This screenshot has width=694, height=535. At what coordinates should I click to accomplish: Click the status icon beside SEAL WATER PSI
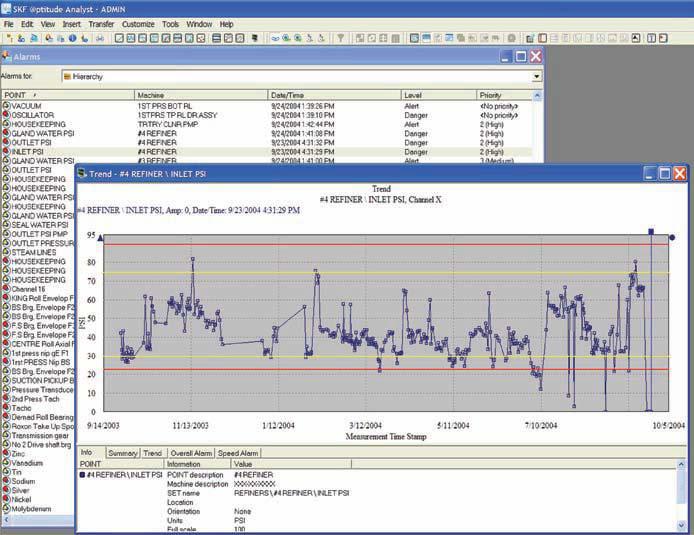tap(6, 224)
